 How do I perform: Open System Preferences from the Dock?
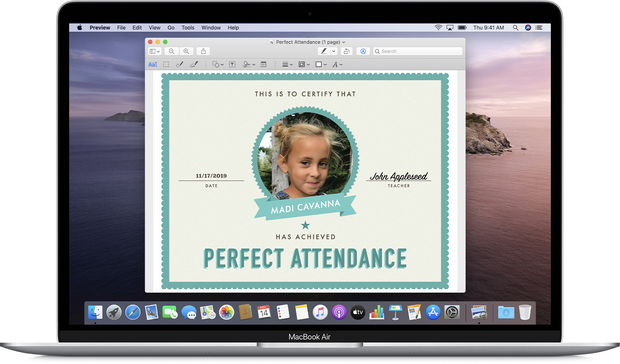(452, 312)
